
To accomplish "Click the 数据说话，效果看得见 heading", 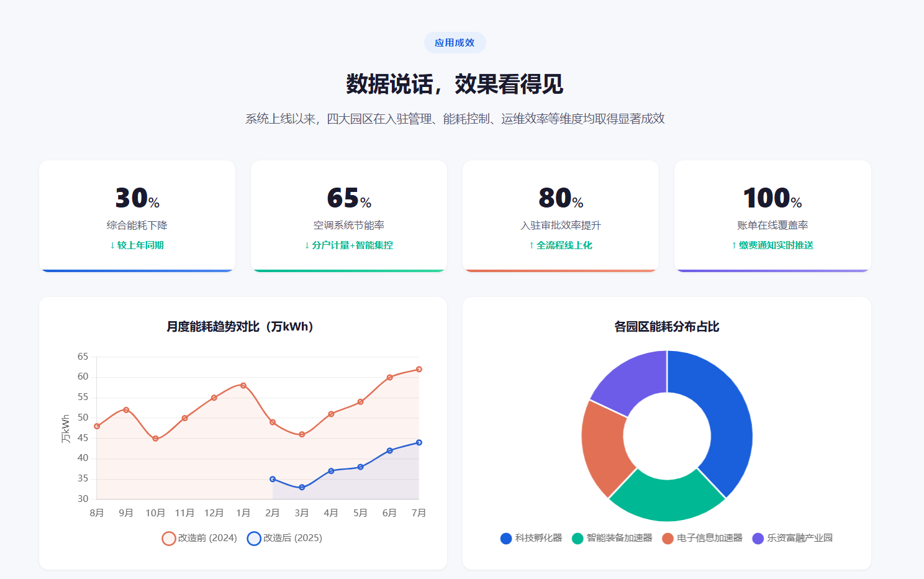I will 455,84.
